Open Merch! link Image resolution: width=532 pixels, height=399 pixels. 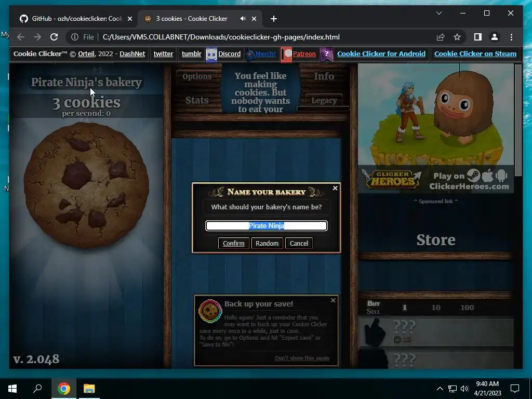coord(265,54)
